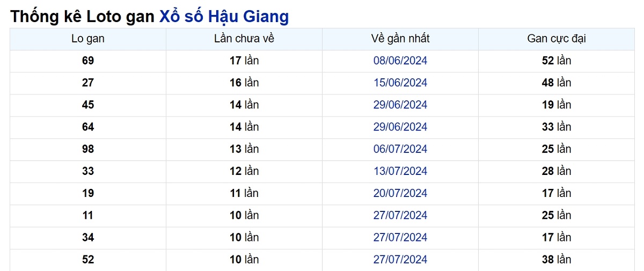Open date link 15/06/2024
This screenshot has width=644, height=271.
click(x=400, y=83)
